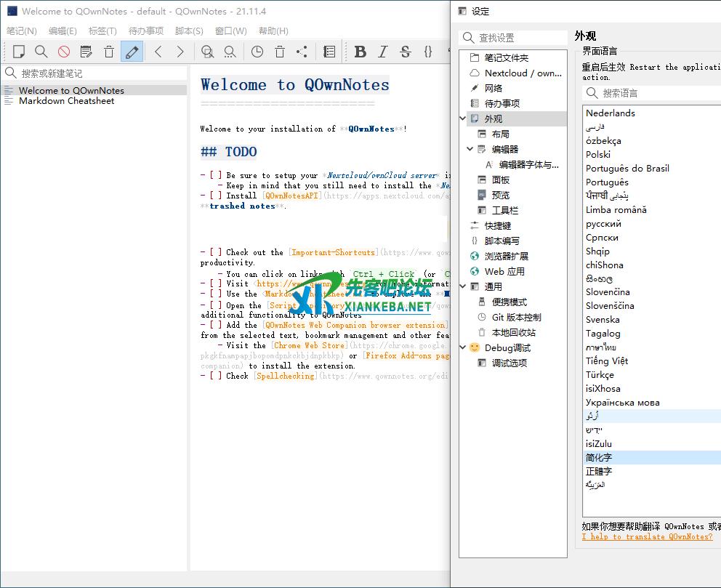Click the strikethrough formatting icon
721x588 pixels.
(406, 52)
